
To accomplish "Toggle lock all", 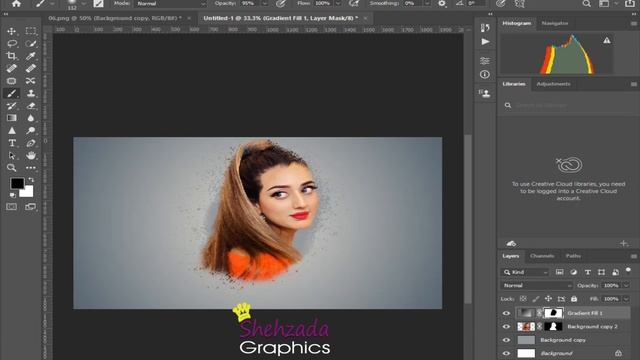I will click(x=574, y=299).
